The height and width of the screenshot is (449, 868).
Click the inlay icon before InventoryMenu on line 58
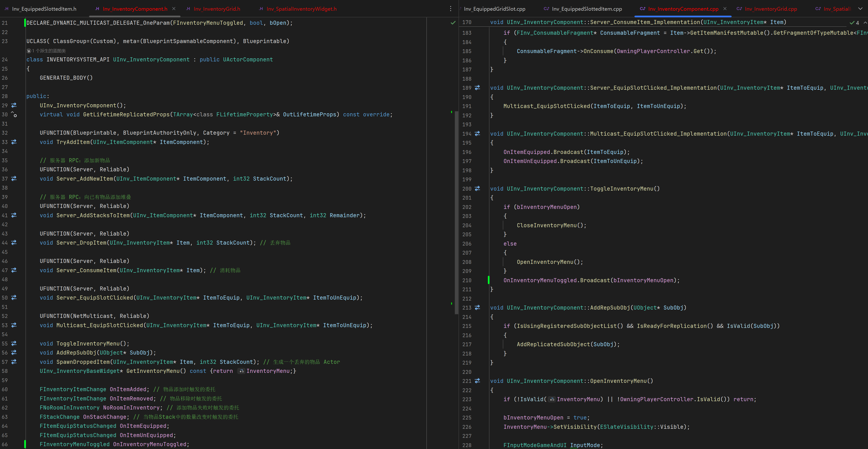point(242,371)
